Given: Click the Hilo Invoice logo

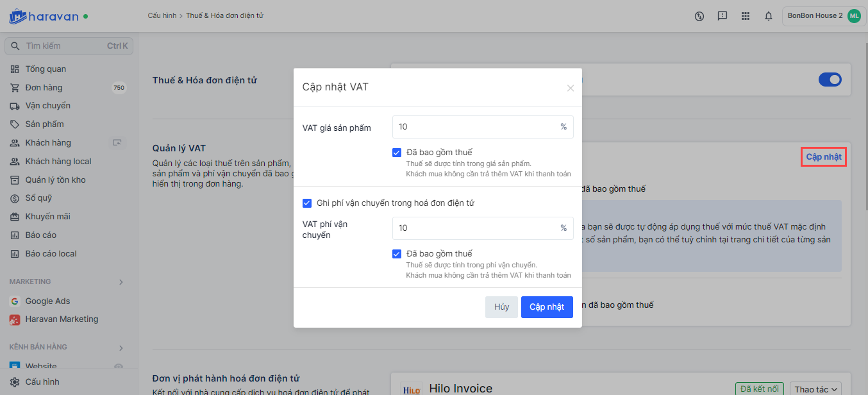Looking at the screenshot, I should pyautogui.click(x=412, y=390).
